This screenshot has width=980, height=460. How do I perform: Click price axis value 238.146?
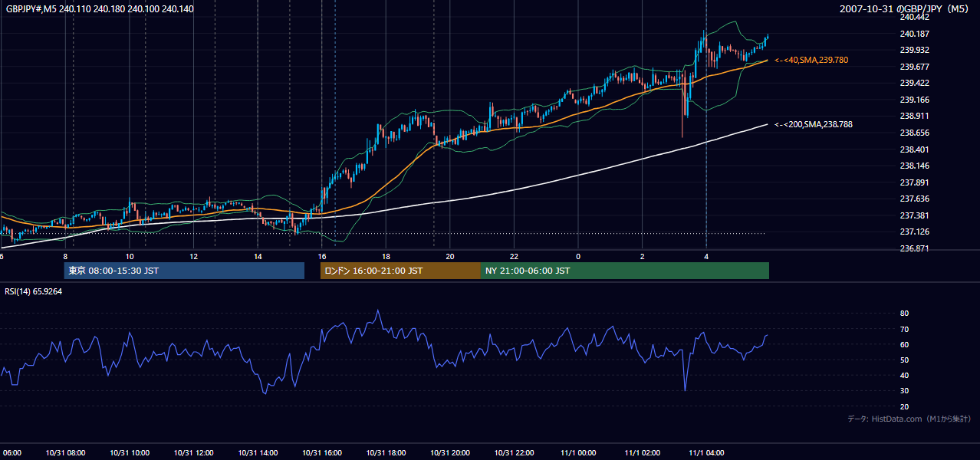click(x=915, y=166)
